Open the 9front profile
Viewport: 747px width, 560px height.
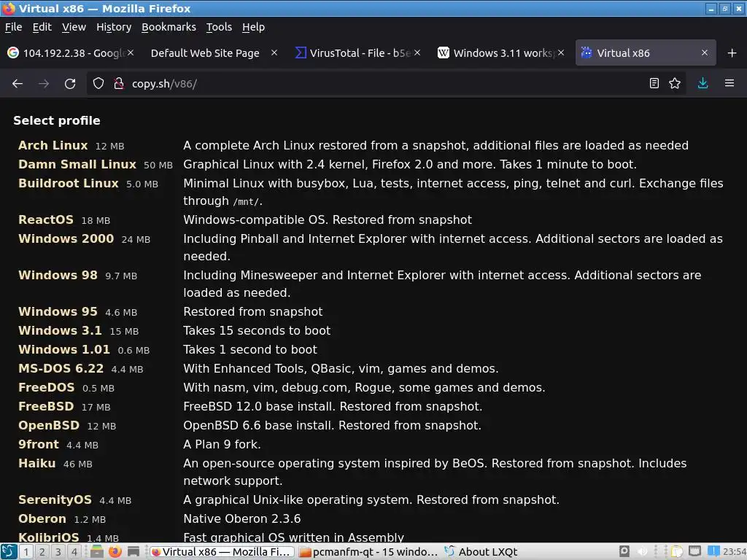(x=39, y=444)
